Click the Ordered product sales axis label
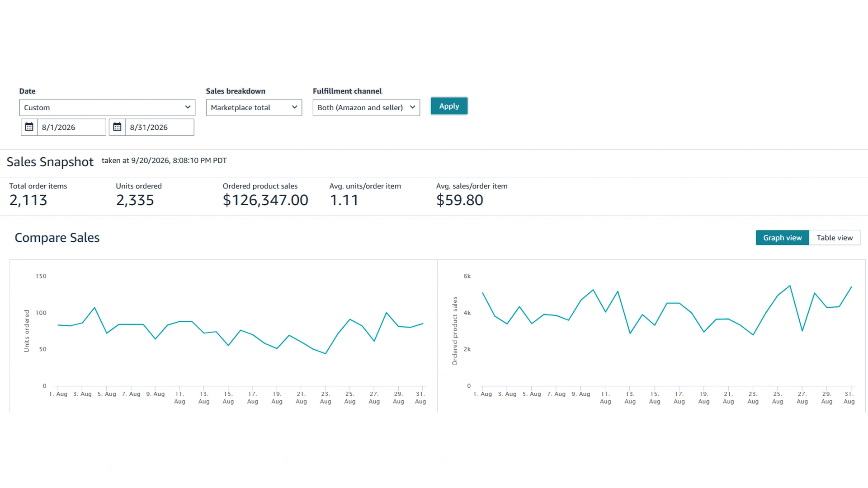Image resolution: width=868 pixels, height=488 pixels. click(x=455, y=331)
